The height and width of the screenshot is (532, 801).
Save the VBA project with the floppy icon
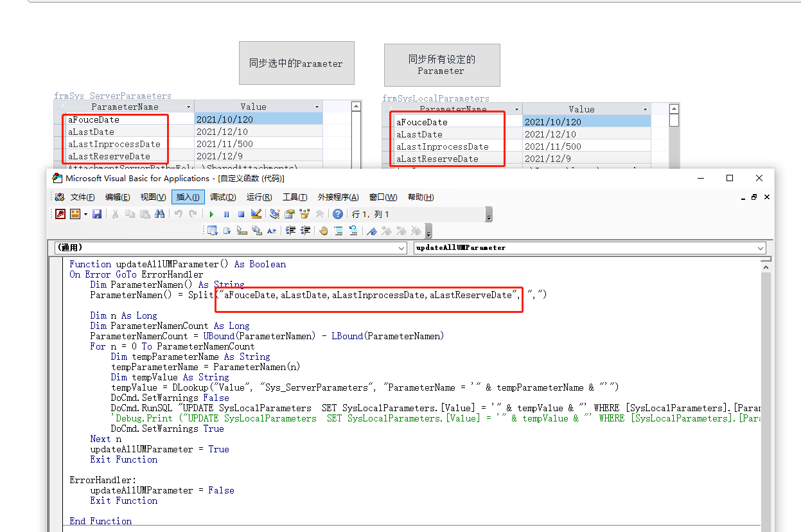click(x=97, y=214)
